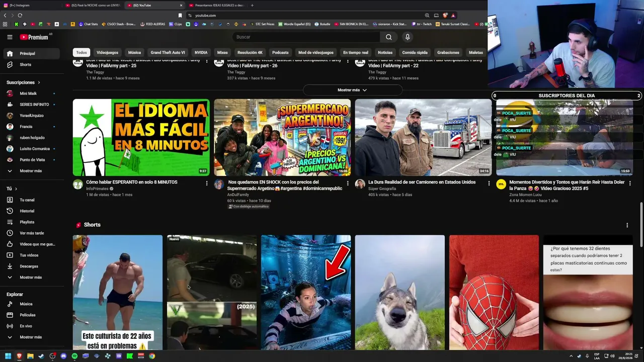Open the bodybuilder culturista Short
Viewport: 644px width, 362px height.
pos(118,293)
